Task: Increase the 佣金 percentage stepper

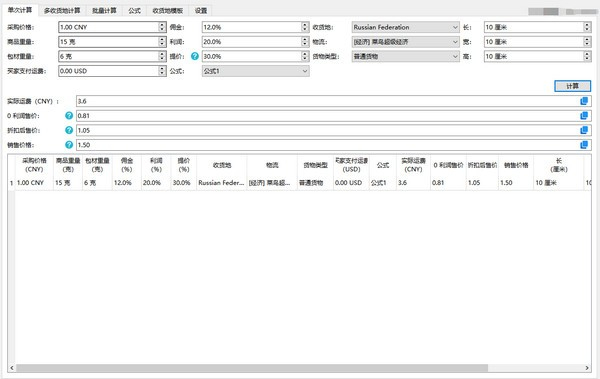Action: point(305,25)
